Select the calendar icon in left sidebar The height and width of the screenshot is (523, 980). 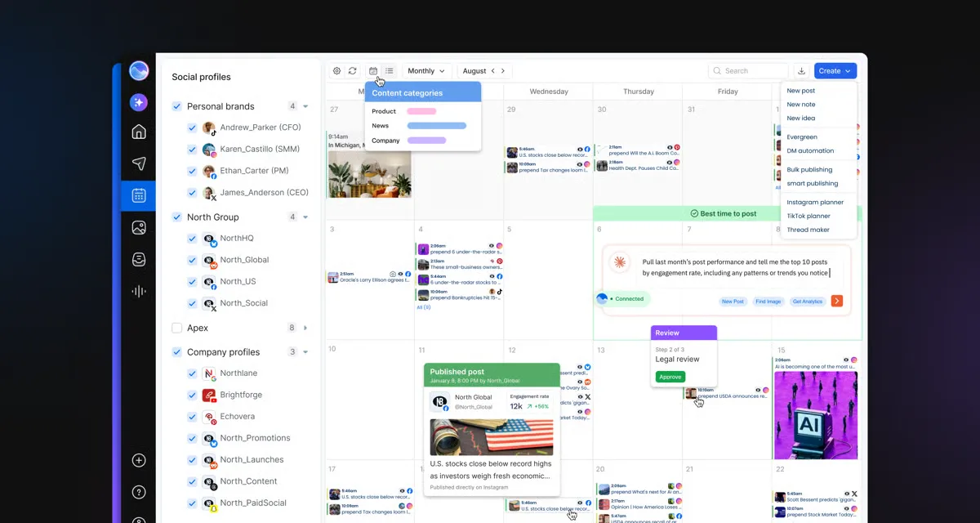[139, 195]
